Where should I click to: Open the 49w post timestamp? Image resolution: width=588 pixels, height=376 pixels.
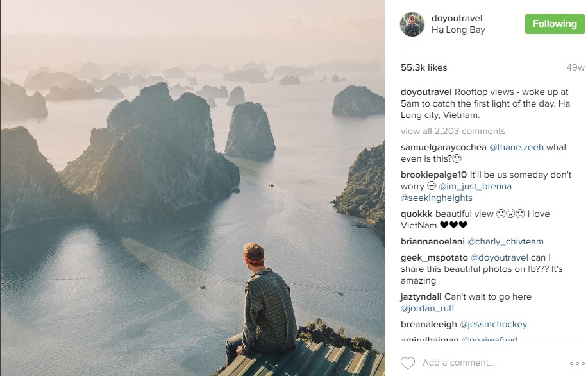click(x=575, y=67)
